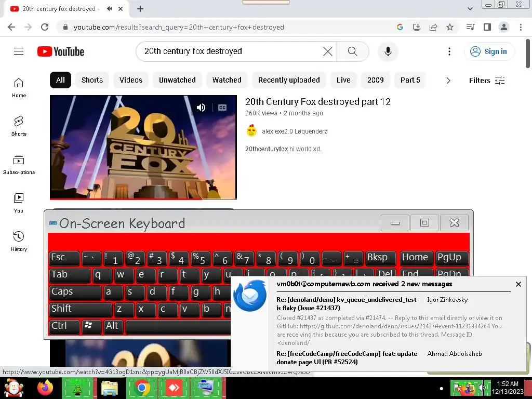Select the All filter chip
This screenshot has height=399, width=532.
(x=60, y=80)
